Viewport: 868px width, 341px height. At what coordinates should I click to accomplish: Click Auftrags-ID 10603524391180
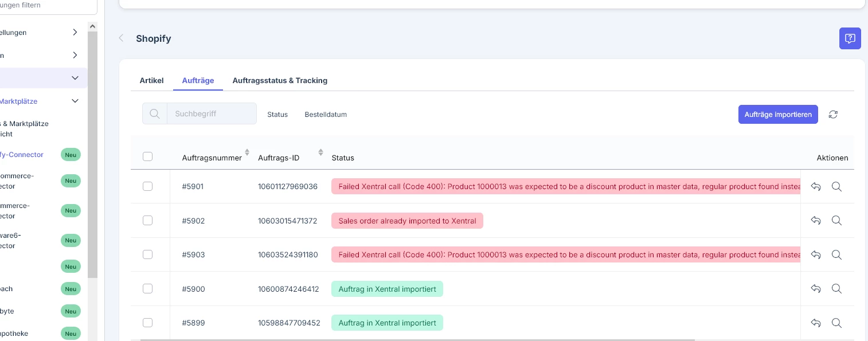pos(288,254)
